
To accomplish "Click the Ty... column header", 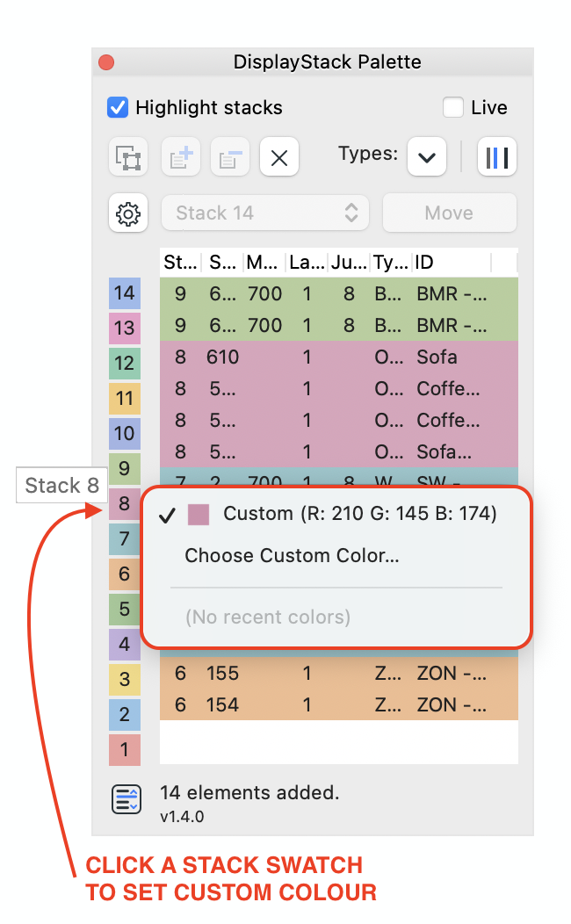I will point(391,263).
